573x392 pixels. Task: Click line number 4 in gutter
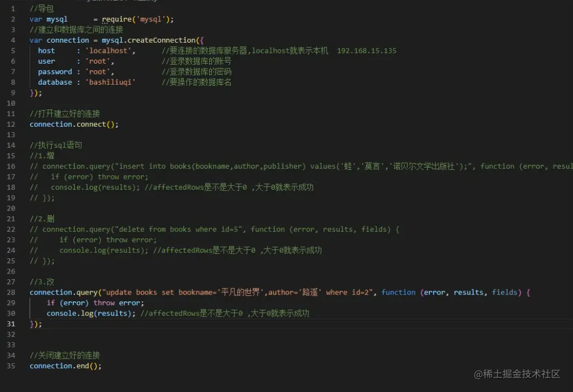point(13,40)
